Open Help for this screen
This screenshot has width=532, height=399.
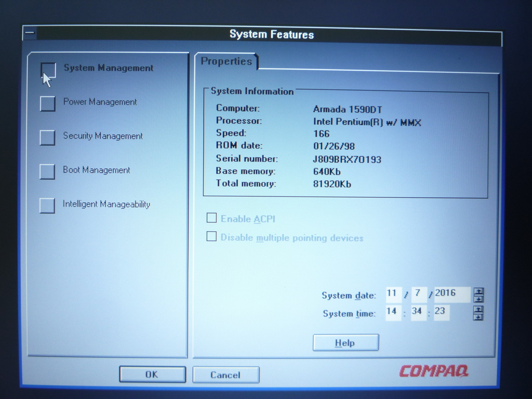[345, 343]
